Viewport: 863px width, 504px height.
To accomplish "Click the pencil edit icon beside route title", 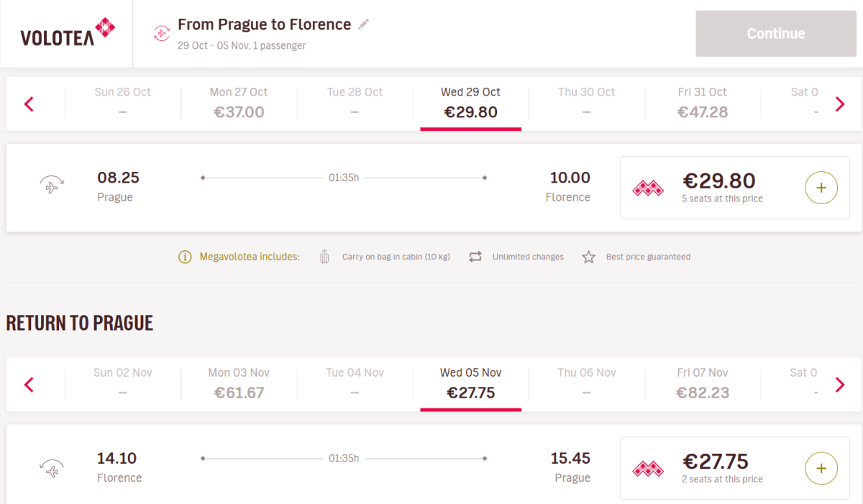I will click(364, 24).
